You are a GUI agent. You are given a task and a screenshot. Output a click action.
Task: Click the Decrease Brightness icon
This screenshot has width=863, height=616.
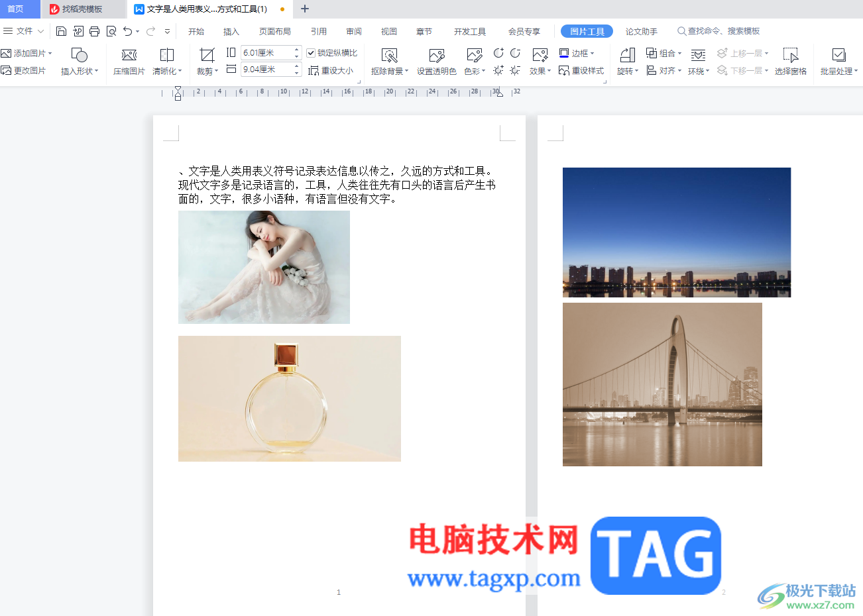[515, 70]
